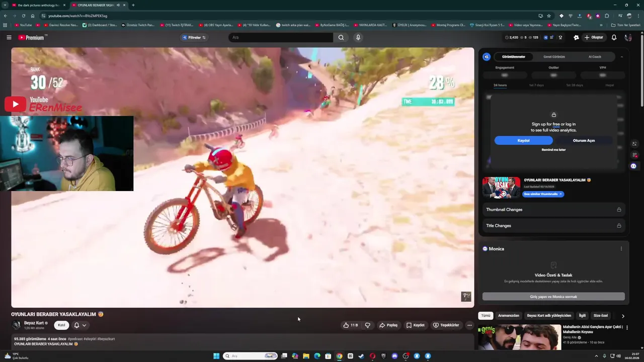Open the YouTube hamburger guide menu
Viewport: 644px width, 362px height.
[x=9, y=37]
